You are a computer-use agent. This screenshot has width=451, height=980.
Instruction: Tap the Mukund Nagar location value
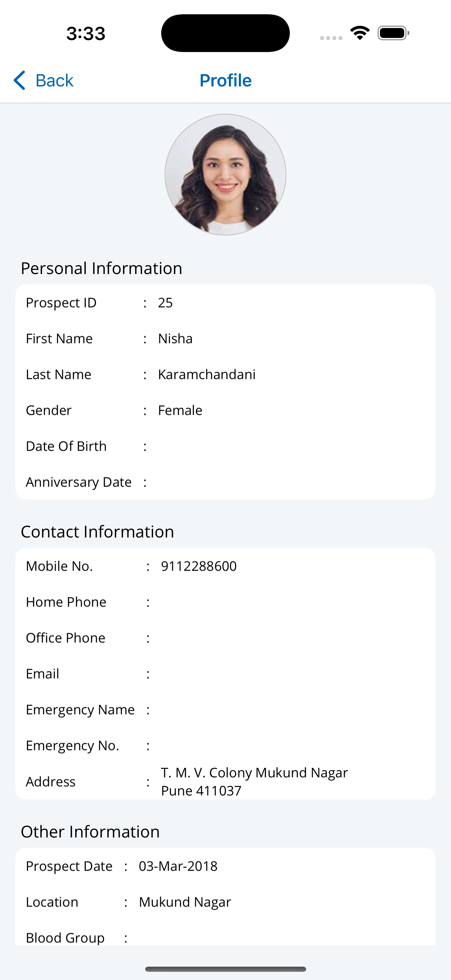(185, 902)
